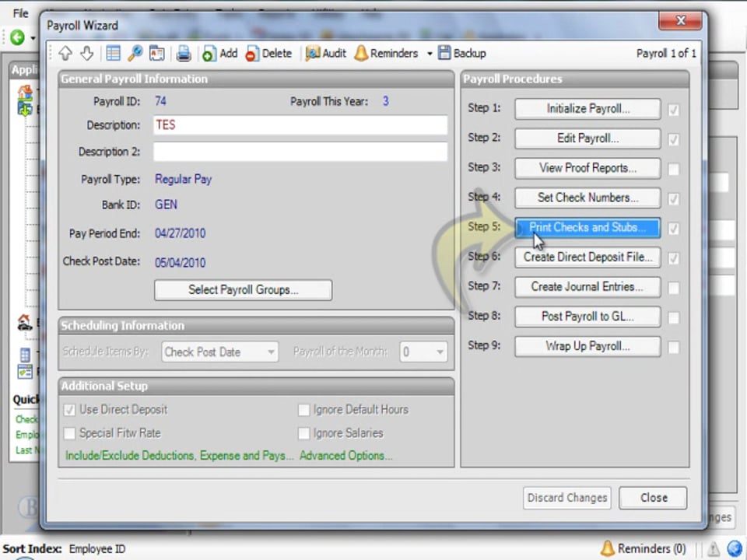Click Select Payroll Groups button
This screenshot has width=747, height=560.
(x=243, y=290)
